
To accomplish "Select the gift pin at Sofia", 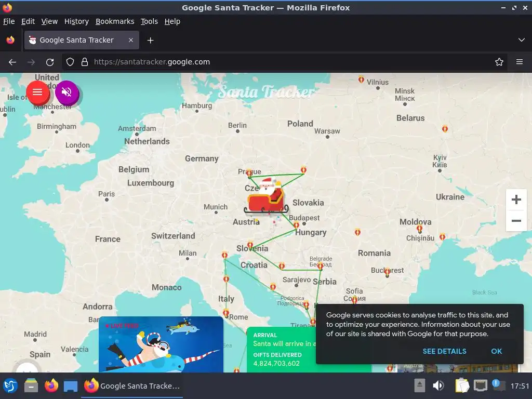I will click(x=354, y=300).
